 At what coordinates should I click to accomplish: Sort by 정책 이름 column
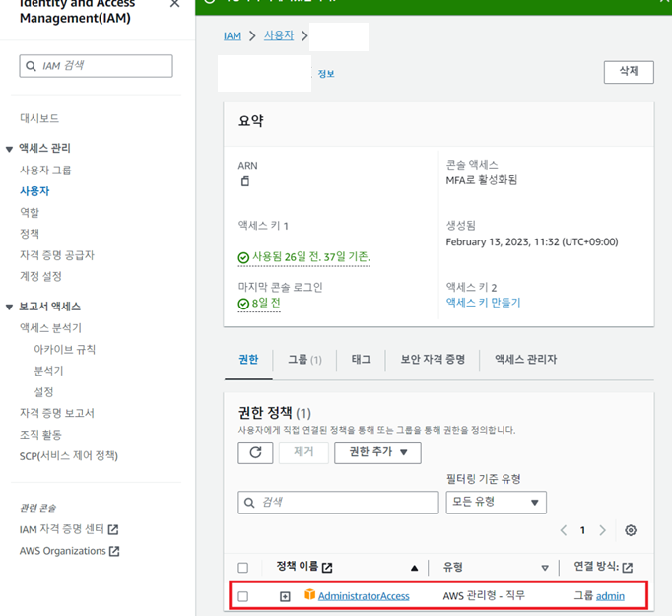point(414,568)
